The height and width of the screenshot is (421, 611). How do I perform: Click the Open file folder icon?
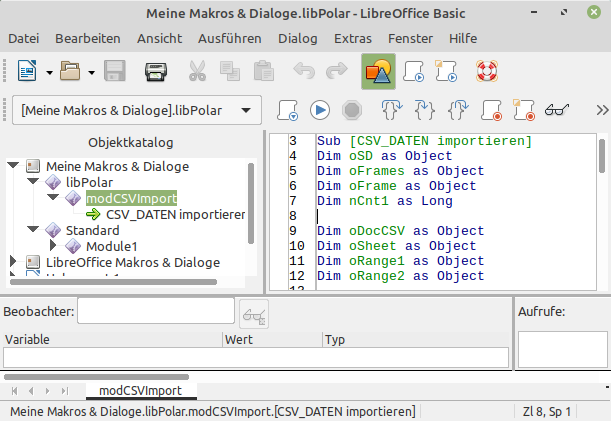(x=70, y=71)
